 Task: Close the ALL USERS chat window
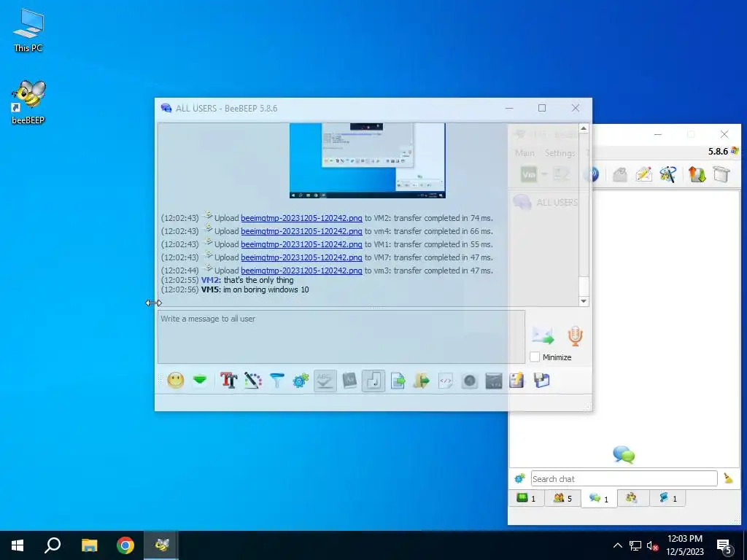pyautogui.click(x=576, y=108)
